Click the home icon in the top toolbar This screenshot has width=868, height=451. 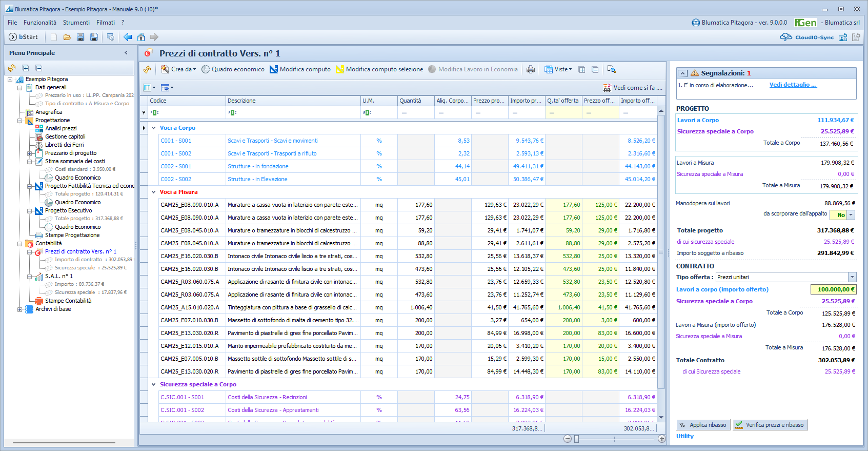point(141,37)
